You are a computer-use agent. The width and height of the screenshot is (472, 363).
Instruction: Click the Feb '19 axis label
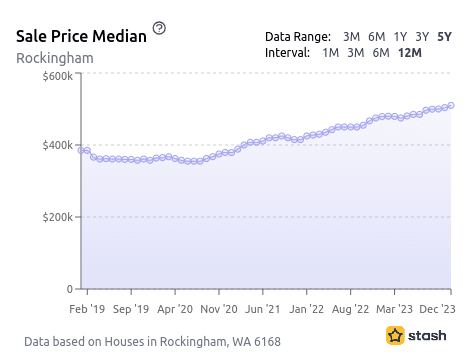[87, 309]
